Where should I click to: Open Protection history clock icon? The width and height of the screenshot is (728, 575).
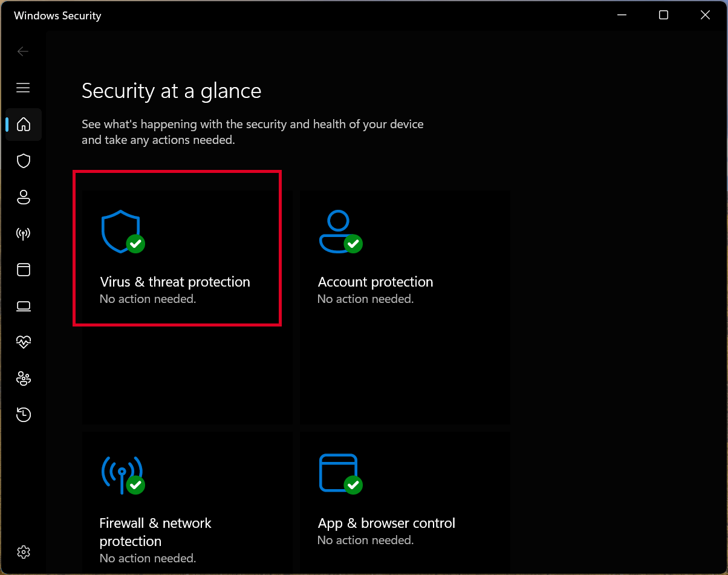coord(23,415)
